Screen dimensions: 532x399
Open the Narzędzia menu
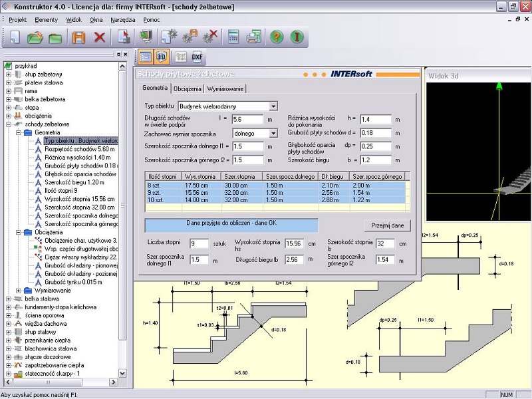coord(123,20)
